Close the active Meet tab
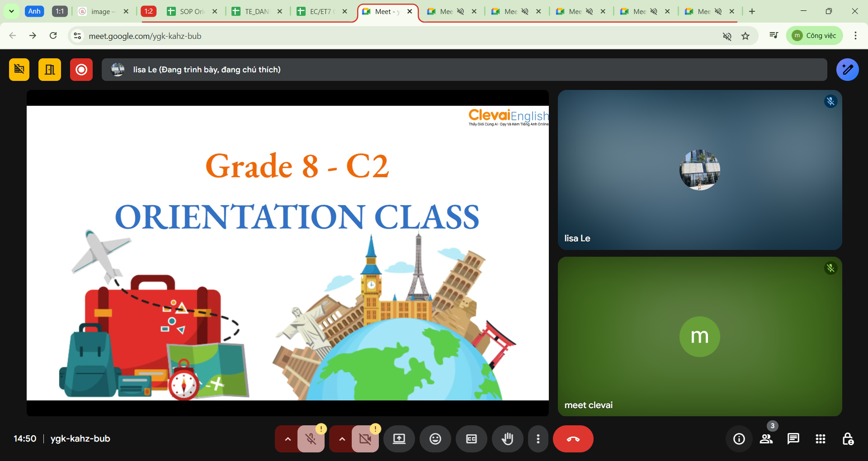The image size is (868, 461). [410, 11]
